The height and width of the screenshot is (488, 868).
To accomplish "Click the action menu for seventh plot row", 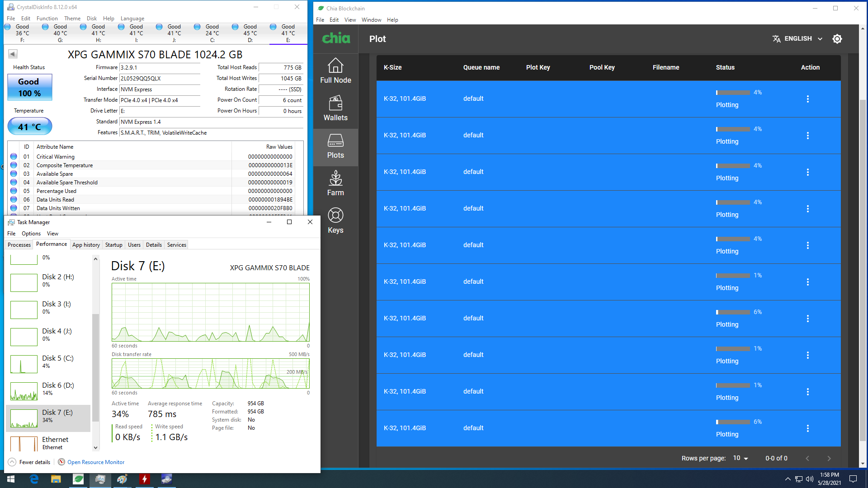I will [x=808, y=318].
